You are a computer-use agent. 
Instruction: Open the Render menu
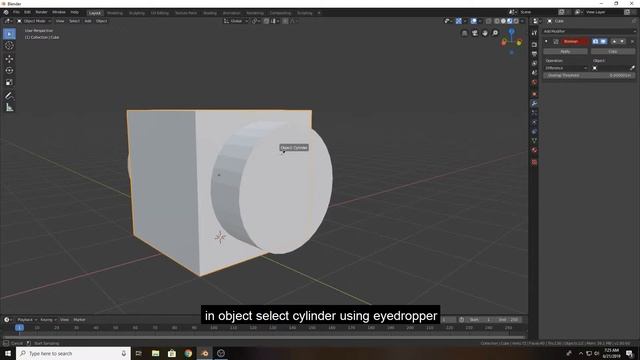coord(41,12)
